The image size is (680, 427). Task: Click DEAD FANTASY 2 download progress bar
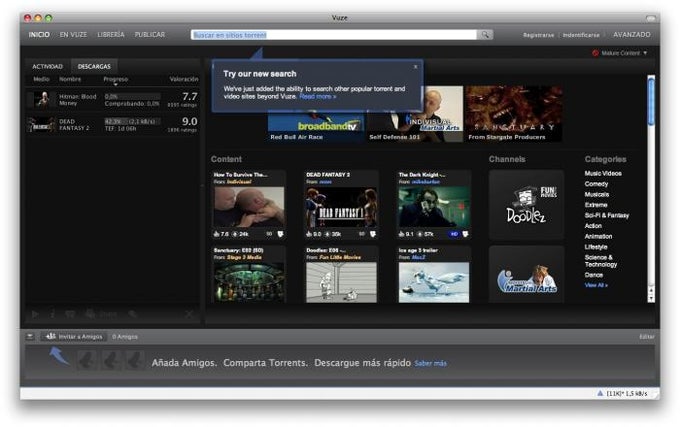[132, 121]
